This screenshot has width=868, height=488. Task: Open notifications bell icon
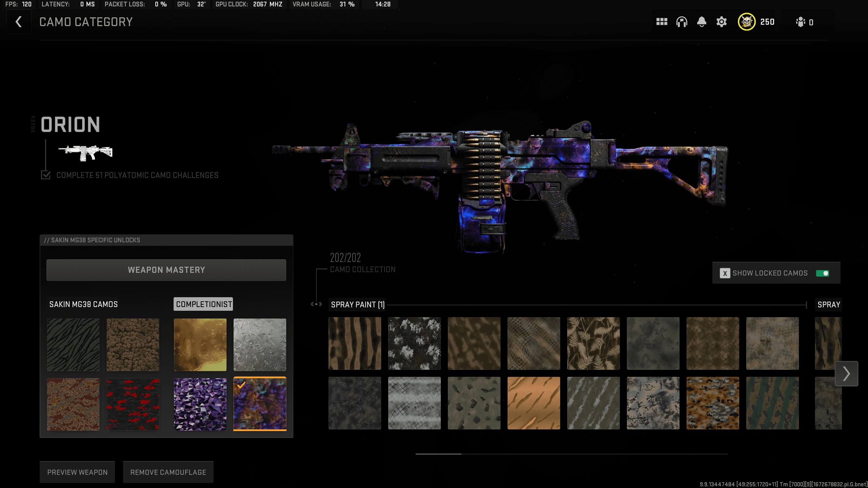pos(702,22)
